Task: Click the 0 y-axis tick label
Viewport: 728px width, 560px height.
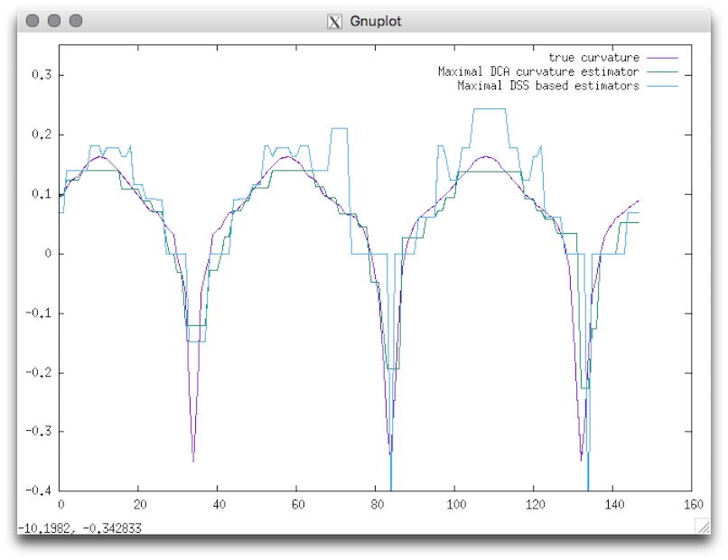Action: 47,254
